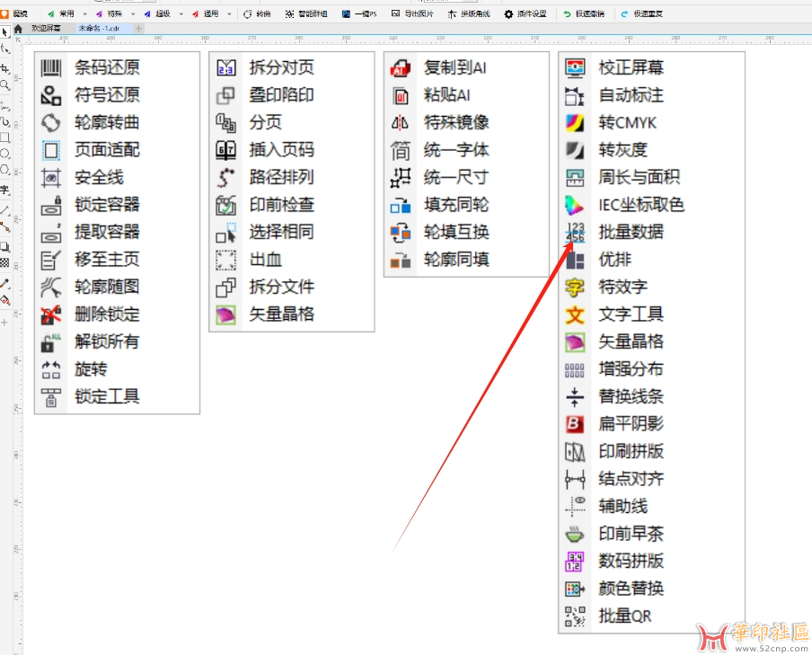Expand the 常用 dropdown arrow
812x655 pixels.
point(85,14)
